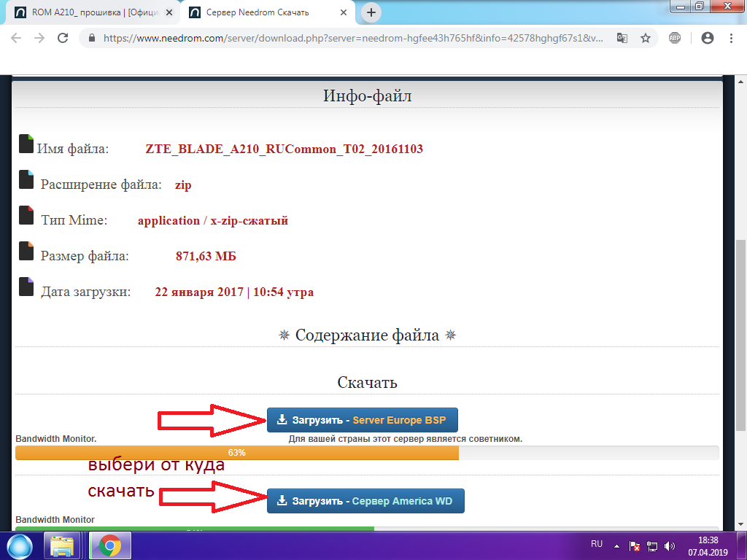Open the Windows Start menu
This screenshot has width=747, height=560.
click(x=20, y=545)
